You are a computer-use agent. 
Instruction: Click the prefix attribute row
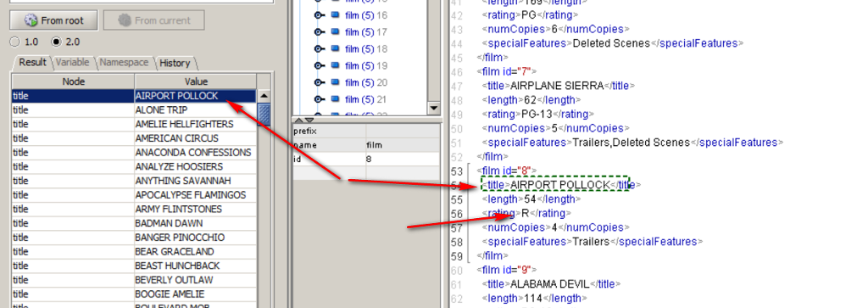[366, 132]
